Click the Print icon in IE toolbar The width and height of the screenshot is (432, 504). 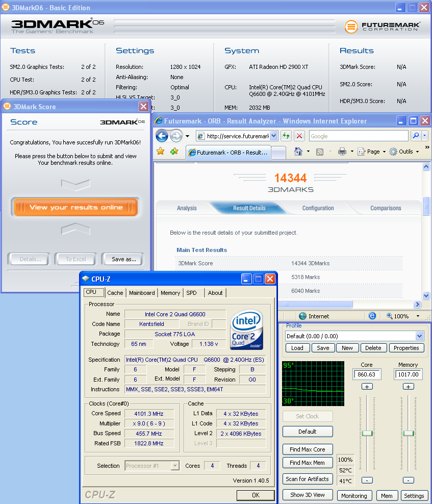342,152
